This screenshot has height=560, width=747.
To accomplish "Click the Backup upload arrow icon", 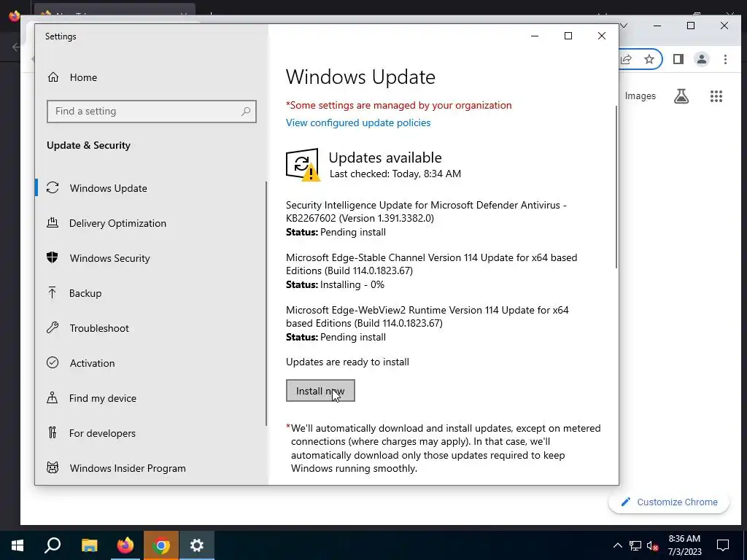I will click(x=53, y=293).
